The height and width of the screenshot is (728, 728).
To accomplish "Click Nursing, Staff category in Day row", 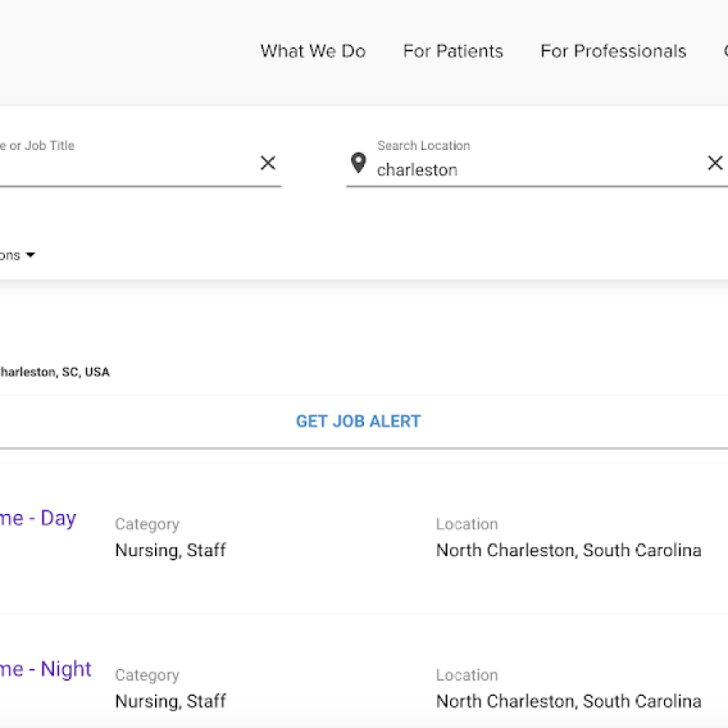I will coord(170,550).
